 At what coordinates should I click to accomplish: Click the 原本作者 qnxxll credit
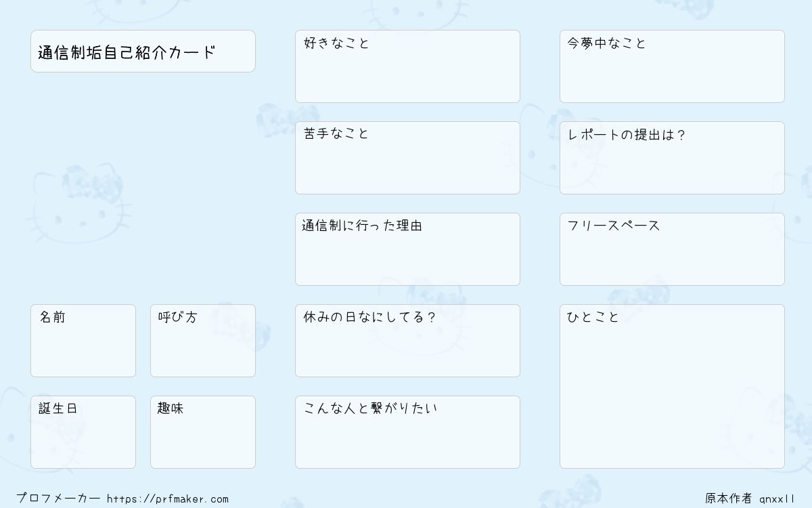(750, 499)
